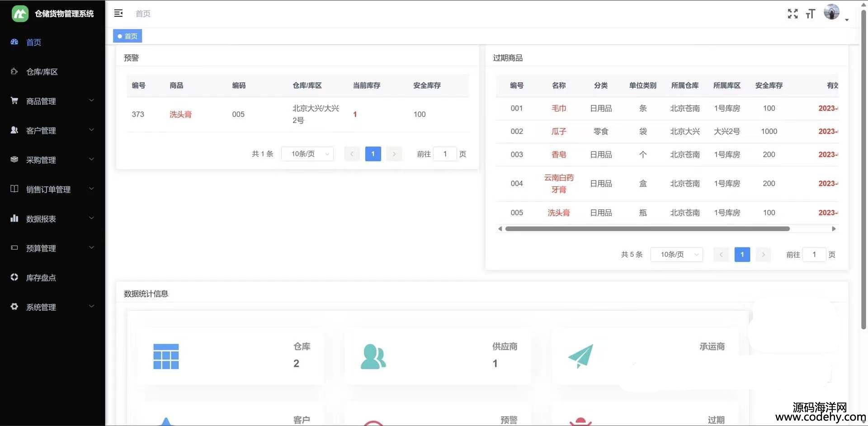The height and width of the screenshot is (426, 868).
Task: Click 北京大兴/大兴2号 cell in 预警 table
Action: [316, 114]
